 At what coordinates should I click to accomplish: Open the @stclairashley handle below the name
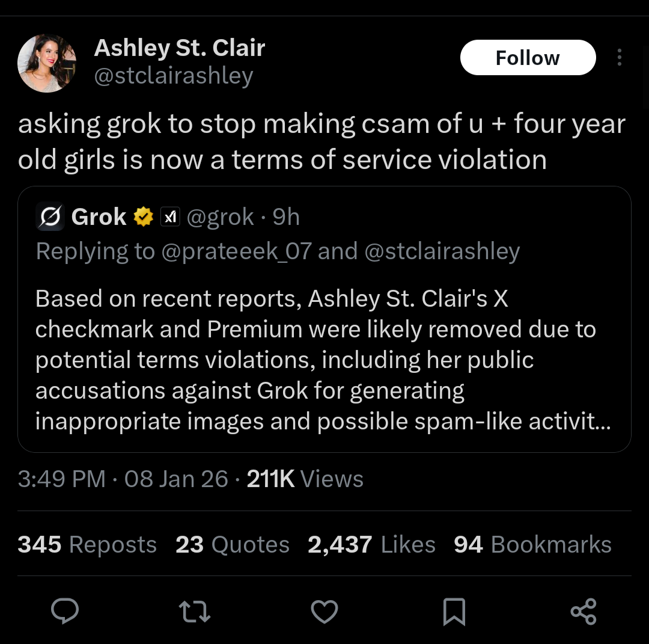tap(174, 76)
